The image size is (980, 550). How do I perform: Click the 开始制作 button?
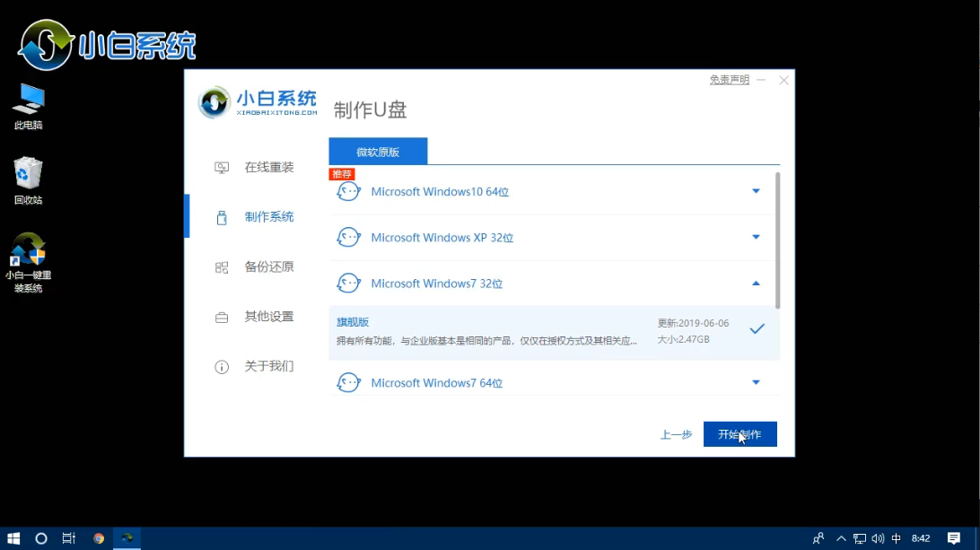740,434
